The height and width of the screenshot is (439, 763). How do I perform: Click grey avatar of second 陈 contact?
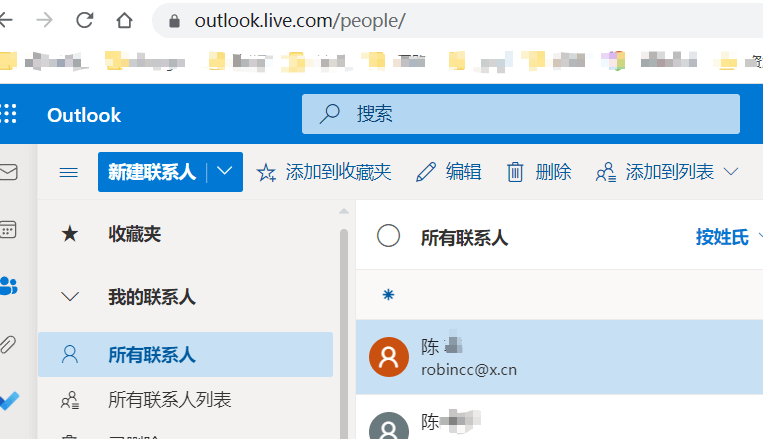coord(389,426)
